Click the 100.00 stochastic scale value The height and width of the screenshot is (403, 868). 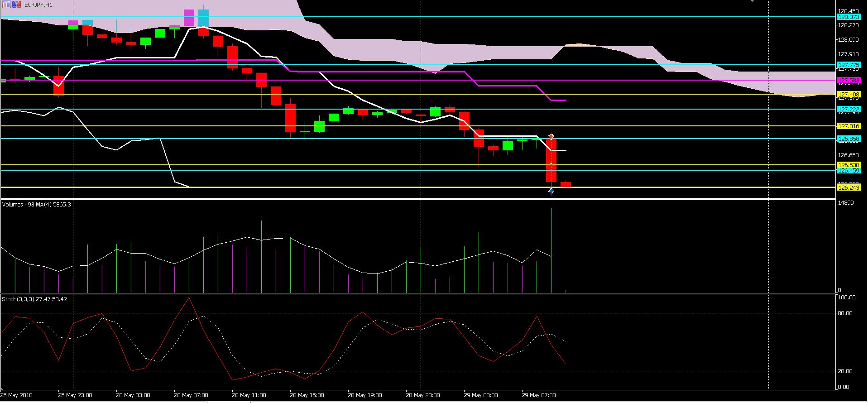coord(847,297)
